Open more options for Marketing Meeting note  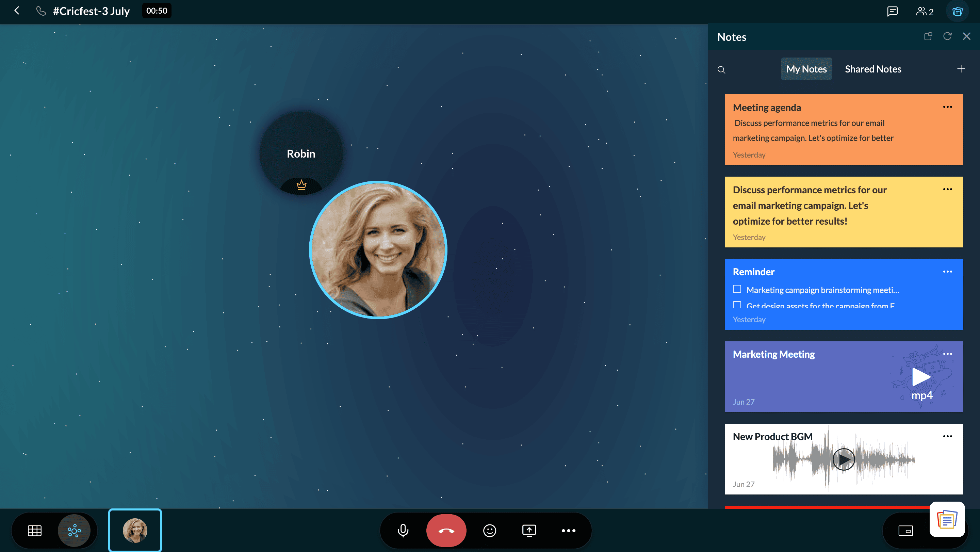pos(947,354)
